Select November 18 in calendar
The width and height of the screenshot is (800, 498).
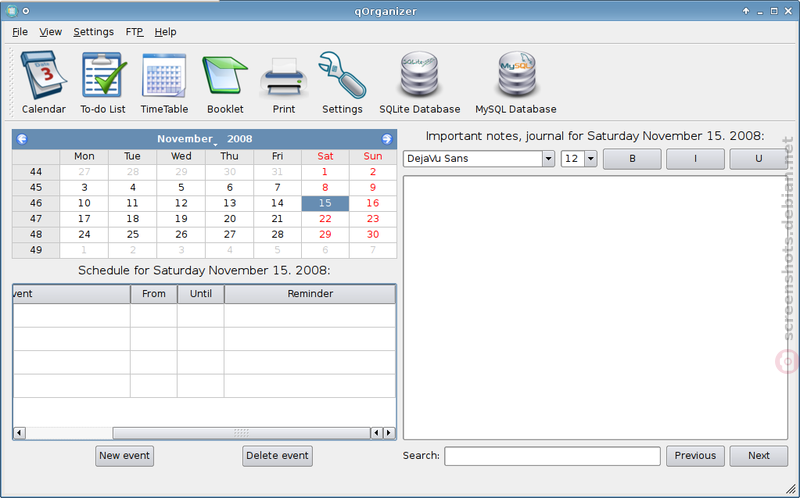[x=133, y=219]
